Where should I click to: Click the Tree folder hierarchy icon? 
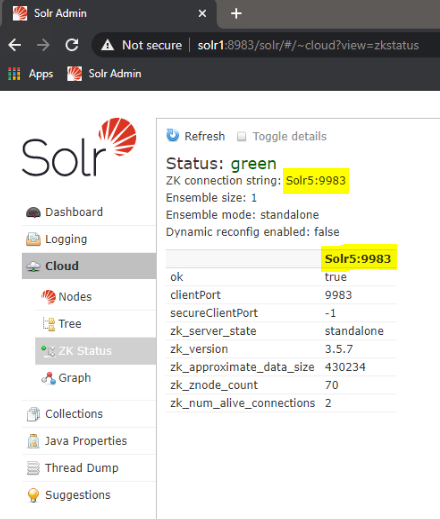[49, 324]
